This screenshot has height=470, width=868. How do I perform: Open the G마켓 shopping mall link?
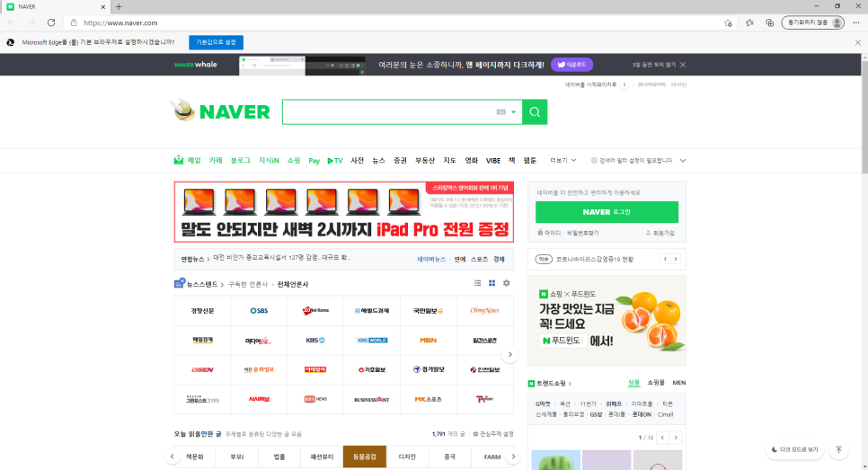click(x=543, y=404)
